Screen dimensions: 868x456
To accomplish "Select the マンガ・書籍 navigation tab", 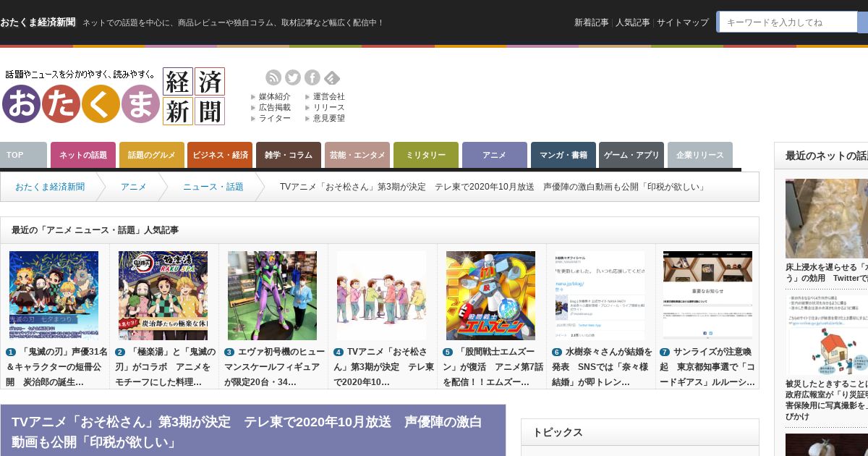I will (x=563, y=155).
